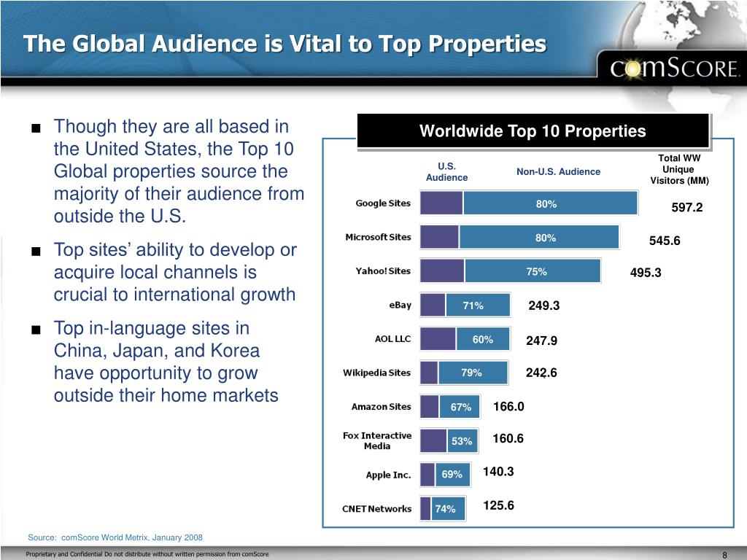
Task: Click the purple U.S. segment of Yahoo! Sites bar
Action: (x=441, y=271)
